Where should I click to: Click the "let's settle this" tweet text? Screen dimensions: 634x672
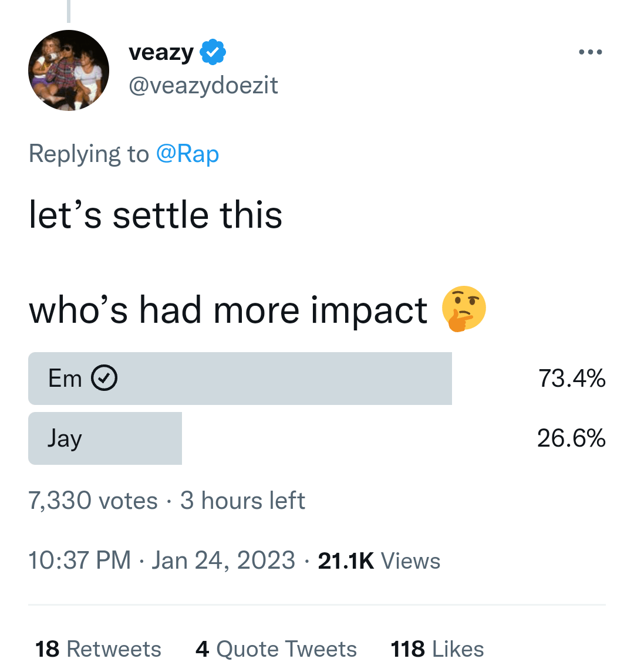click(156, 215)
